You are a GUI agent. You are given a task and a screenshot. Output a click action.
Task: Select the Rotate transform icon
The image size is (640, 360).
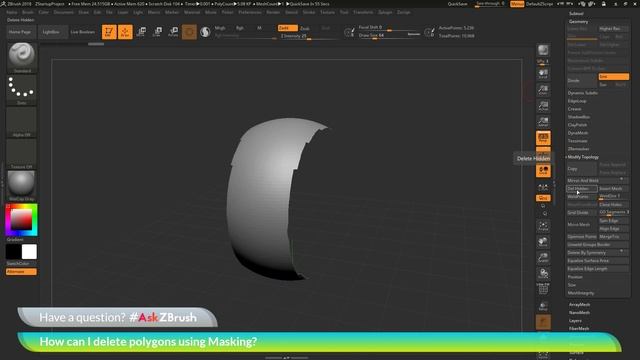[173, 32]
